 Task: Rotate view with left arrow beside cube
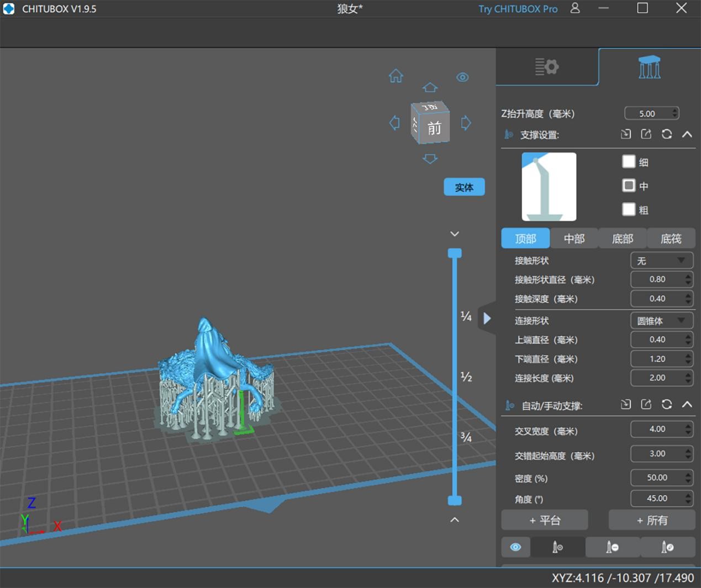point(394,123)
